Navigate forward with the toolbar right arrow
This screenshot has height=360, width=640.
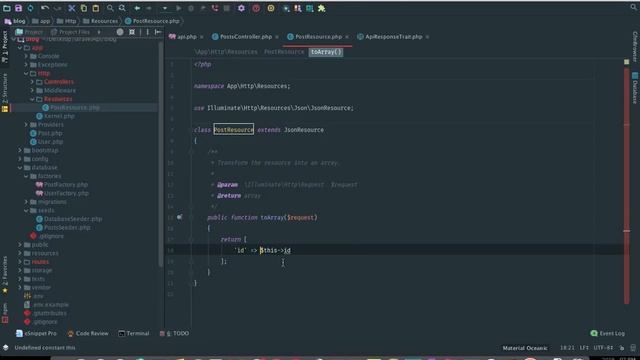tap(149, 8)
